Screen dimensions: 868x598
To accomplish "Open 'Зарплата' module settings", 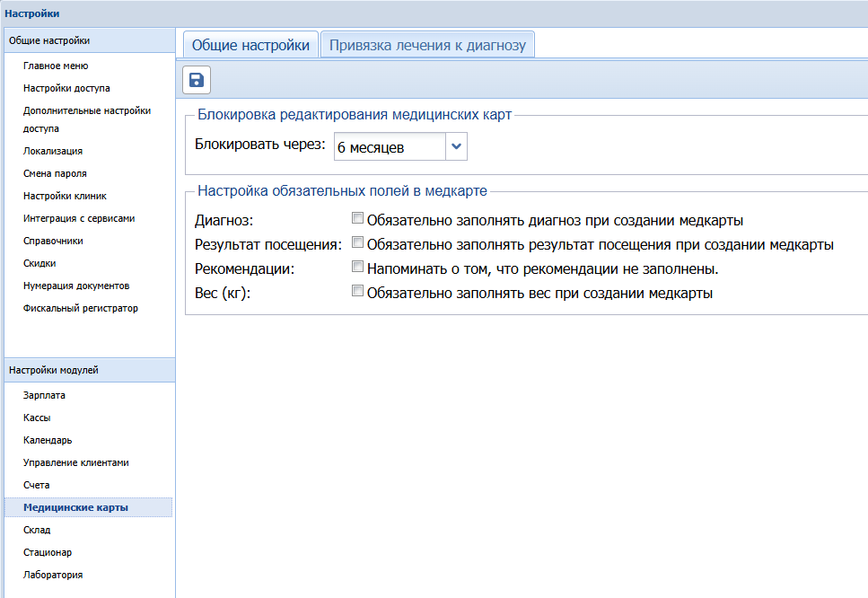I will click(x=44, y=395).
